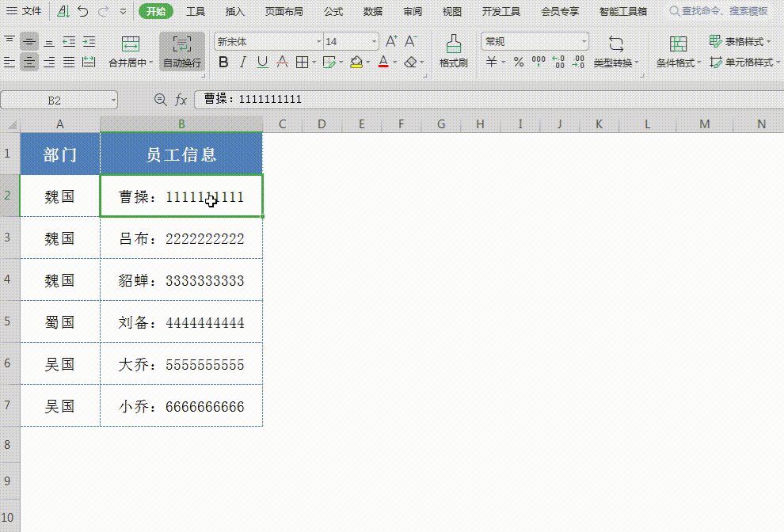Viewport: 784px width, 532px height.
Task: Open the font name dropdown
Action: pyautogui.click(x=318, y=41)
